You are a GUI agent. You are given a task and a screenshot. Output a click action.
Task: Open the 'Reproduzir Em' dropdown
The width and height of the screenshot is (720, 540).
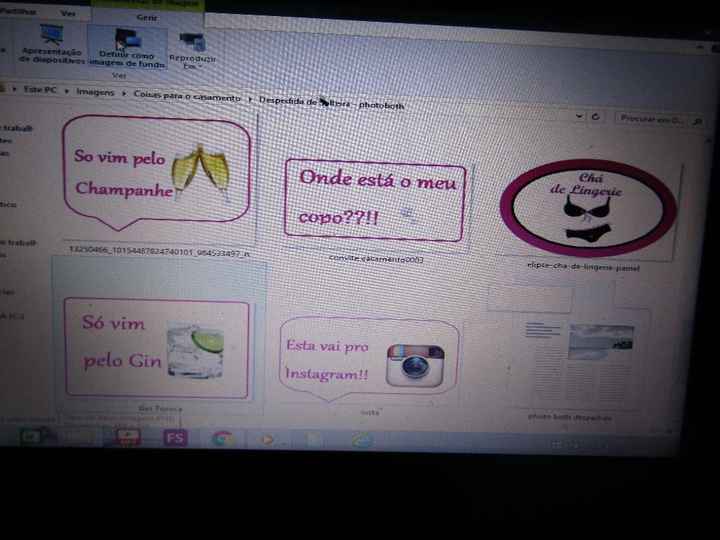pyautogui.click(x=192, y=51)
